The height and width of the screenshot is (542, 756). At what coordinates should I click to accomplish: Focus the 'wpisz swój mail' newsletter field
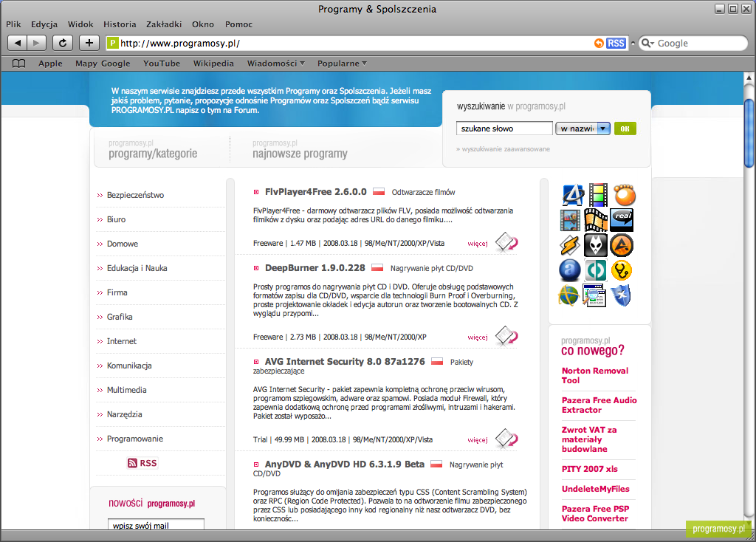[x=156, y=524]
